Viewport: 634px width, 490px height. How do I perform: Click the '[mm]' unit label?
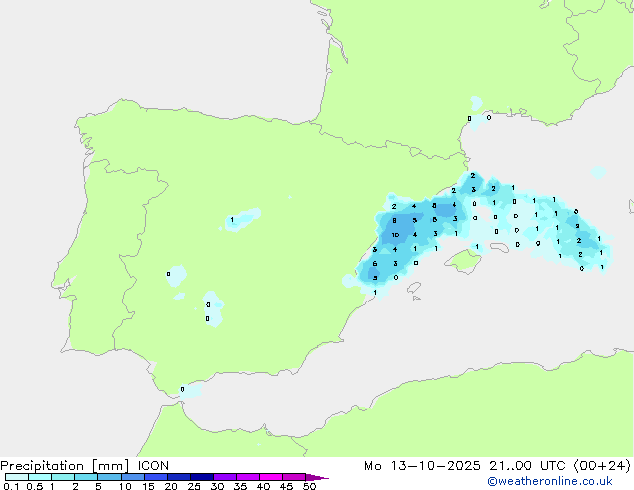(x=111, y=466)
